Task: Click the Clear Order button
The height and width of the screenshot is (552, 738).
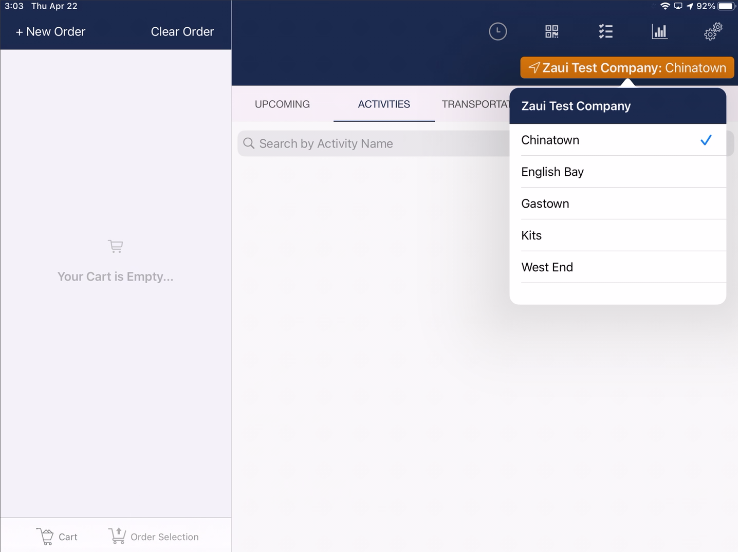Action: tap(182, 32)
